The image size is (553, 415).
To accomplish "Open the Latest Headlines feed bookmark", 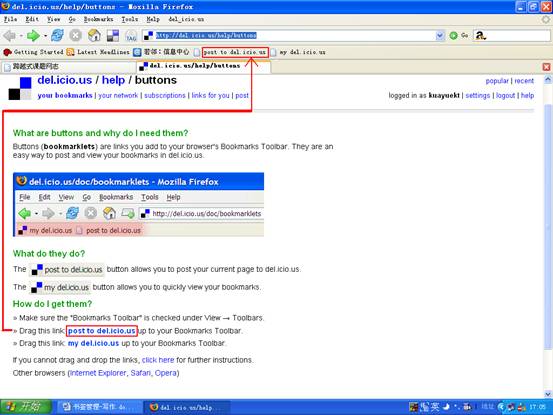I will [x=98, y=52].
